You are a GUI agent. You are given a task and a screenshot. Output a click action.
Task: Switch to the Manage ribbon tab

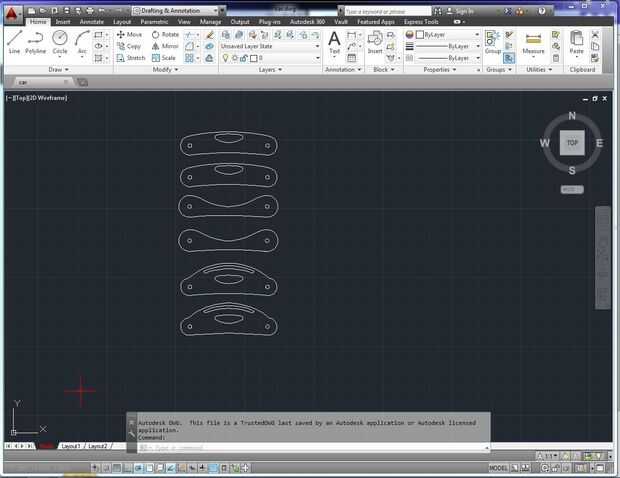210,22
